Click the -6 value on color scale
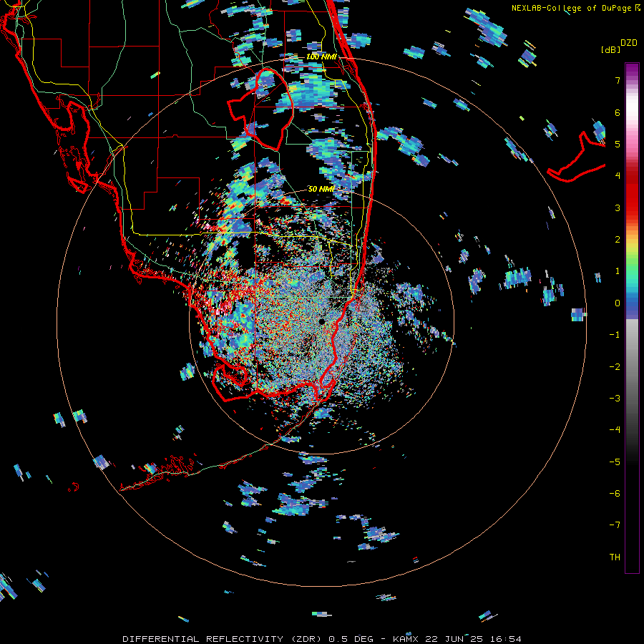This screenshot has width=644, height=644. pyautogui.click(x=615, y=494)
